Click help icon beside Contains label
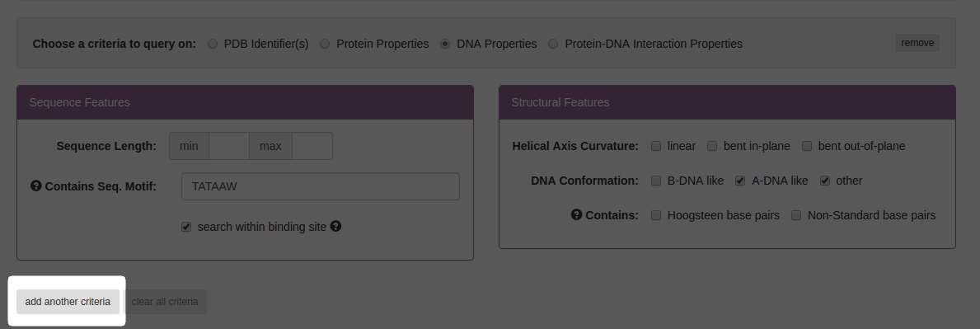The width and height of the screenshot is (980, 329). 576,214
